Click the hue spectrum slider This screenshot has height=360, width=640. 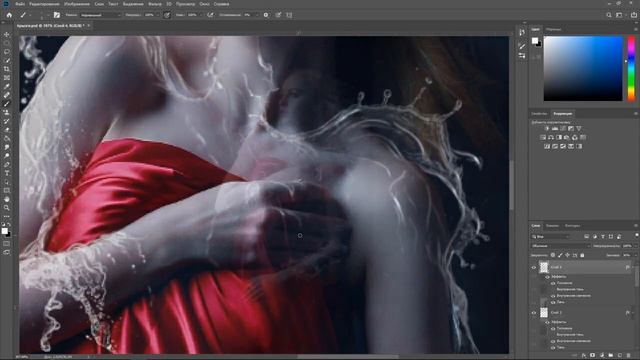coord(631,68)
